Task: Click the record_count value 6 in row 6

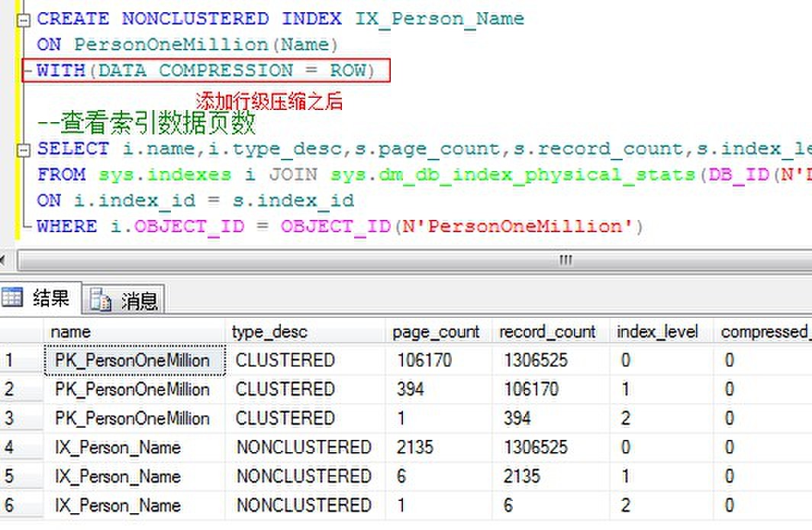Action: [x=550, y=505]
